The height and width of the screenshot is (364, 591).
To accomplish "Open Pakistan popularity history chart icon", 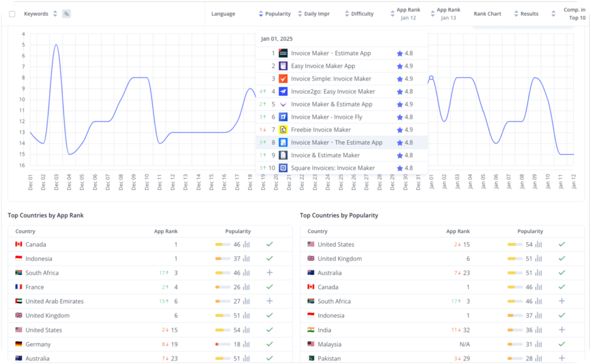I will [x=538, y=358].
